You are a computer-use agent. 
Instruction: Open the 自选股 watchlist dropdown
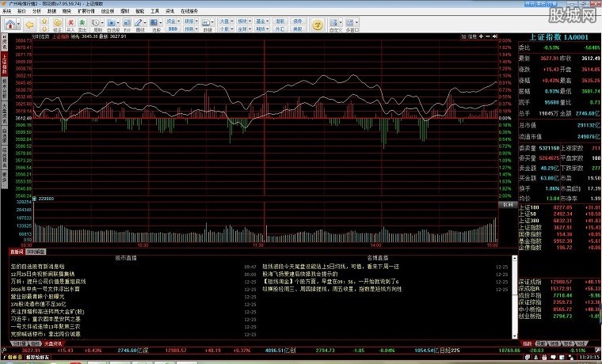117,23
